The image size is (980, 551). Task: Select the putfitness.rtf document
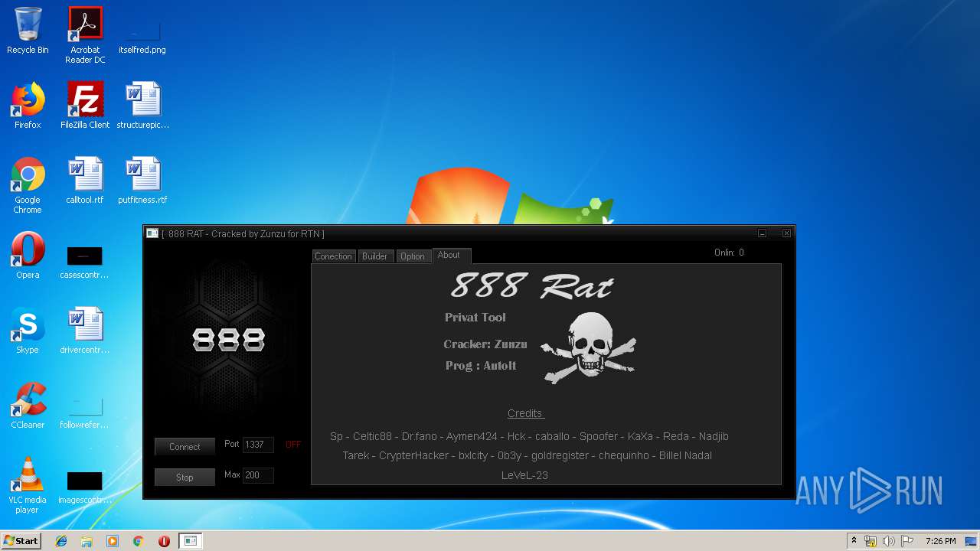click(x=142, y=181)
